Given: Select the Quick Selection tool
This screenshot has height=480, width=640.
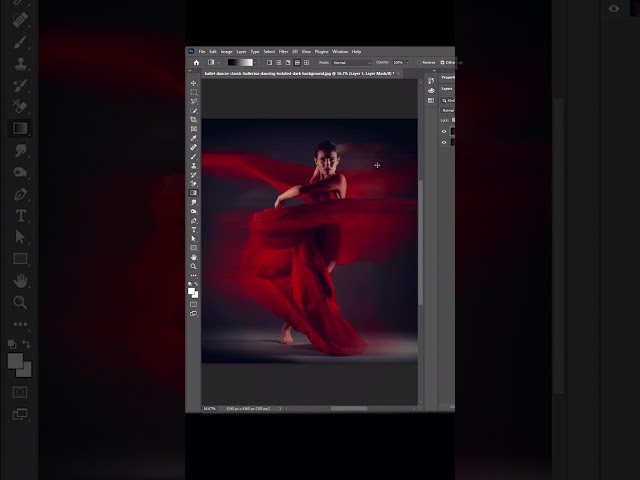Looking at the screenshot, I should [193, 111].
